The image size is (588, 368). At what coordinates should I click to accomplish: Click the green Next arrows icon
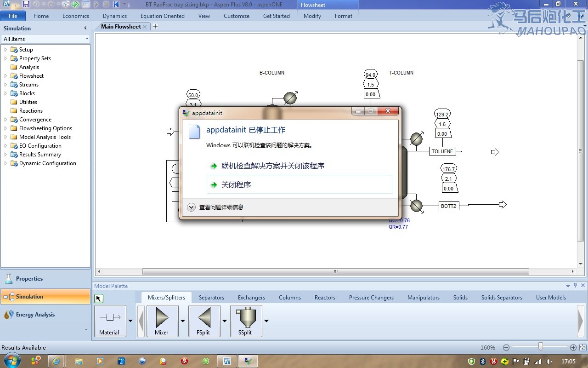[76, 4]
